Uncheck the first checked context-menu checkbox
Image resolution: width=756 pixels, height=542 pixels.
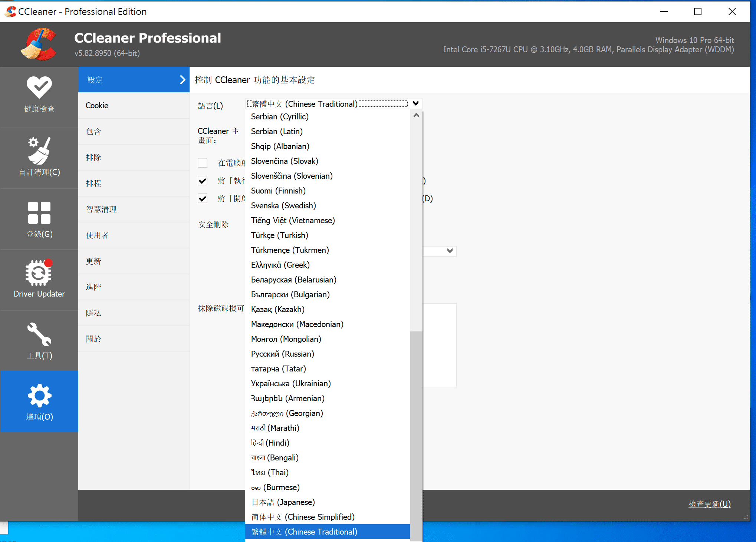pos(203,181)
